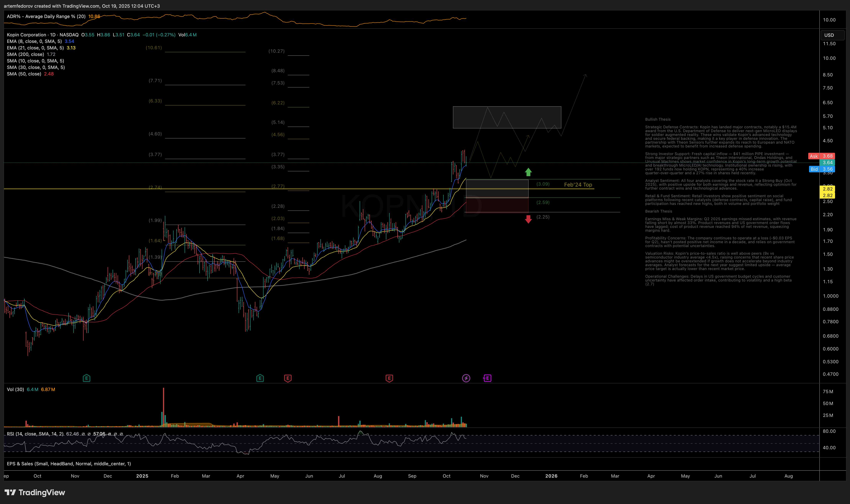Click the Bullish Thesis heading text
This screenshot has height=504, width=850.
658,119
